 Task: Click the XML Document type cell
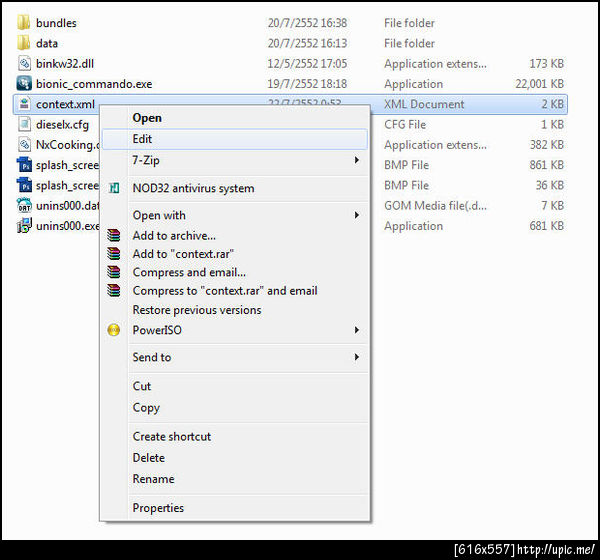click(424, 104)
